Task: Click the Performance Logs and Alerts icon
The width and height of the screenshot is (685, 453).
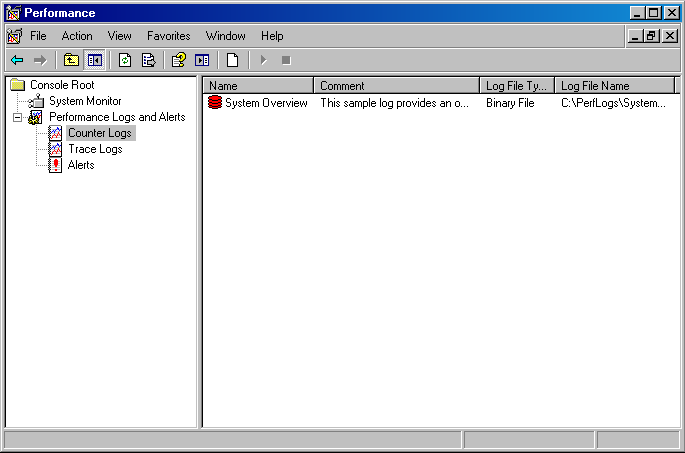Action: point(35,117)
